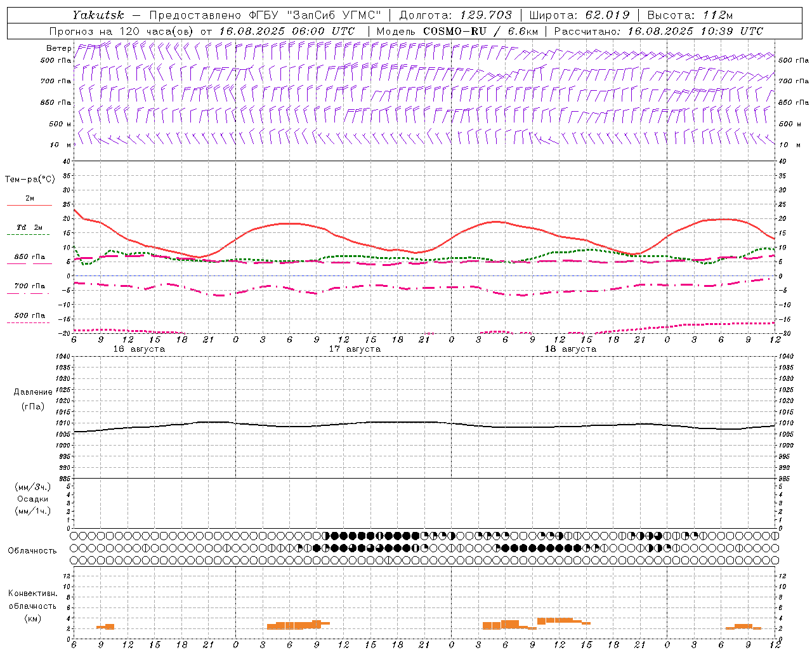Select "Прогноз на 120 часа(ов)" forecast text
812x650 pixels.
pyautogui.click(x=122, y=31)
